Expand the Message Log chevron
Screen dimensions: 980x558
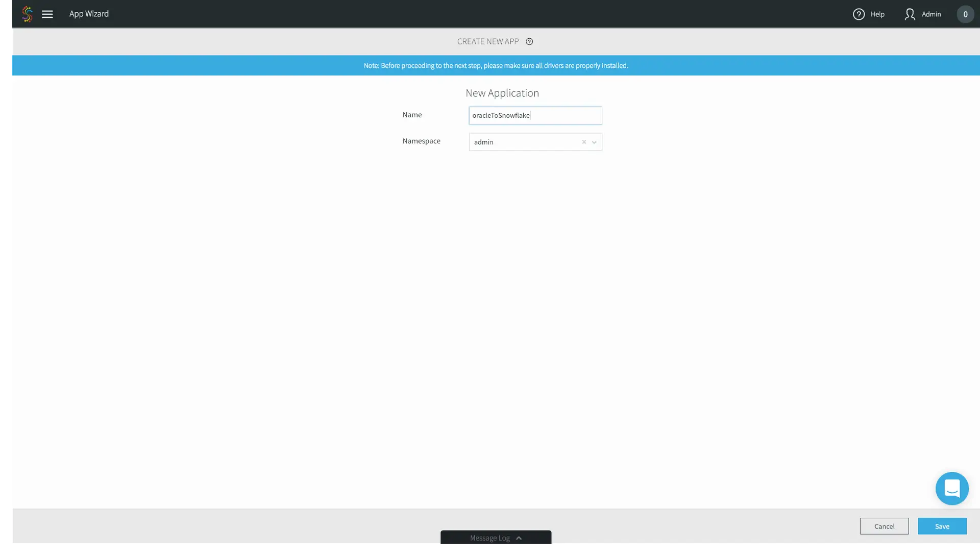click(x=519, y=538)
